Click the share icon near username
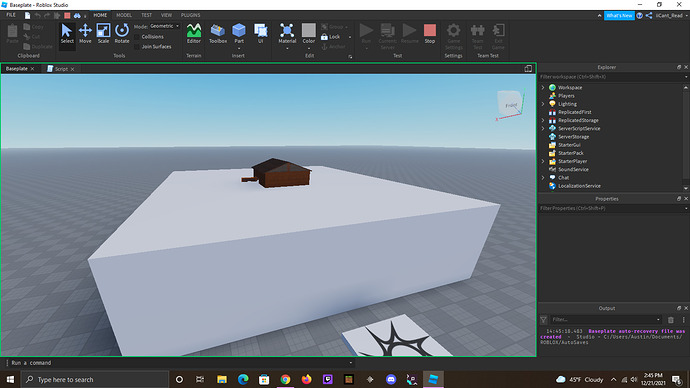Screen dimensions: 690x388 click(649, 15)
